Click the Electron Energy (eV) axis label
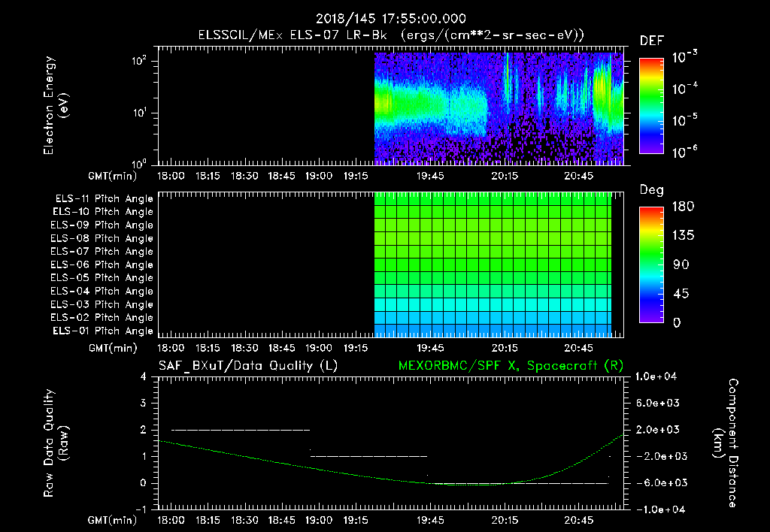This screenshot has height=532, width=770. [56, 105]
